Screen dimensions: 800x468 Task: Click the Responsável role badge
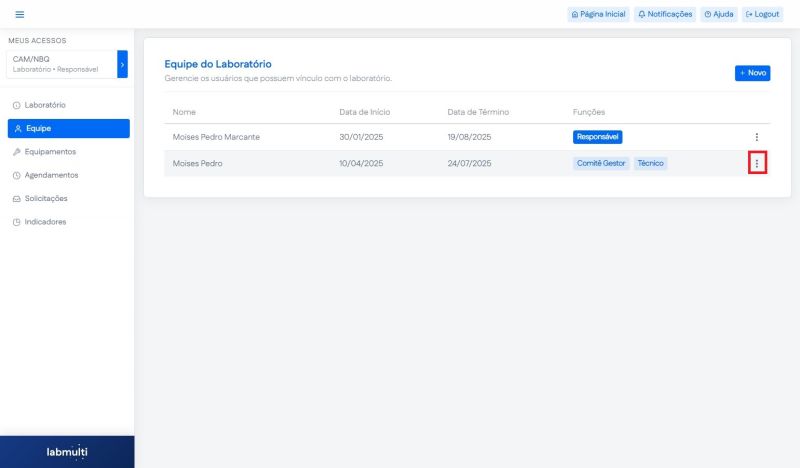coord(598,137)
